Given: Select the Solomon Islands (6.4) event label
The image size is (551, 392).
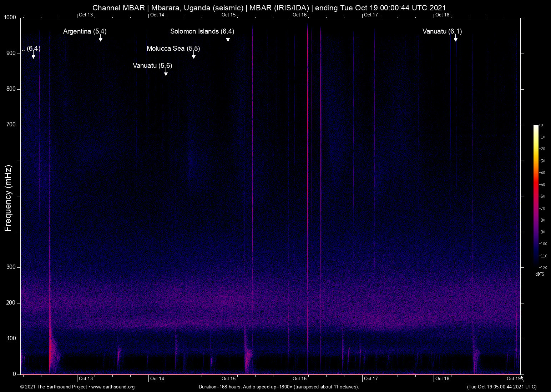Looking at the screenshot, I should coord(202,31).
